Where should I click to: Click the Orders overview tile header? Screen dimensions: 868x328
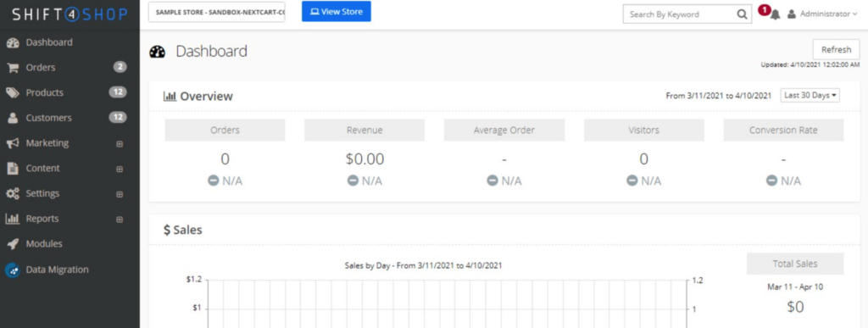[225, 131]
